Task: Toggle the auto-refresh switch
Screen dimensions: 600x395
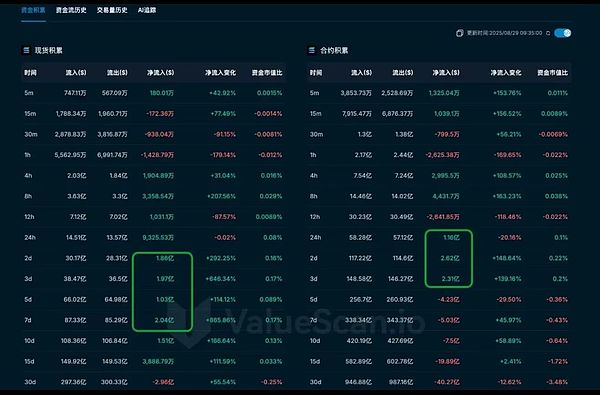Action: [562, 33]
